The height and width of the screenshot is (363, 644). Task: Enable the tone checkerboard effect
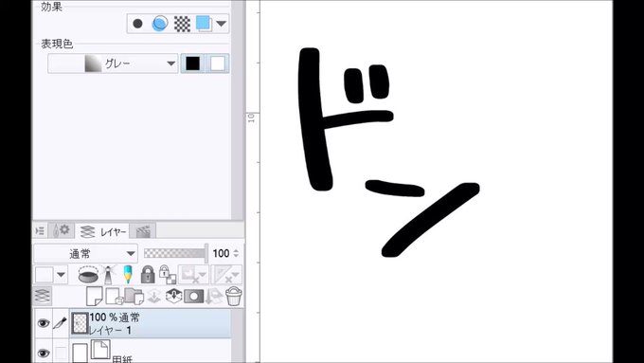tap(182, 24)
